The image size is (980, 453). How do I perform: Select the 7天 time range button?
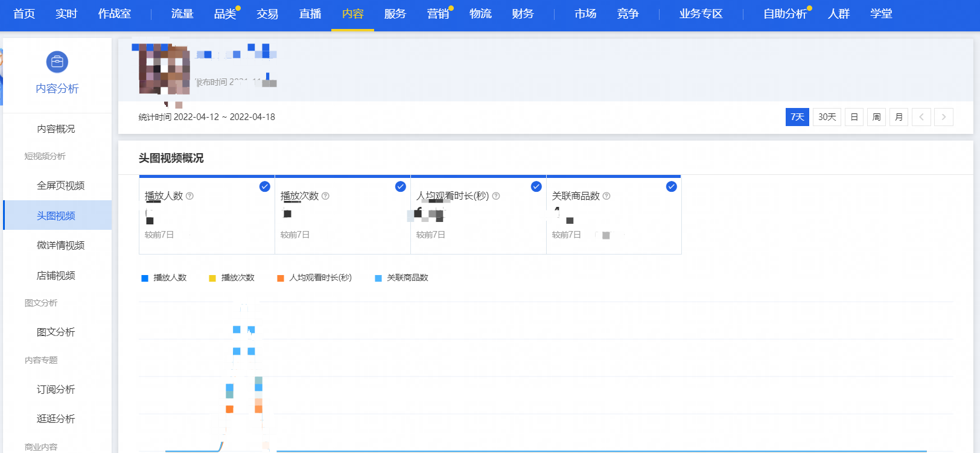tap(797, 117)
